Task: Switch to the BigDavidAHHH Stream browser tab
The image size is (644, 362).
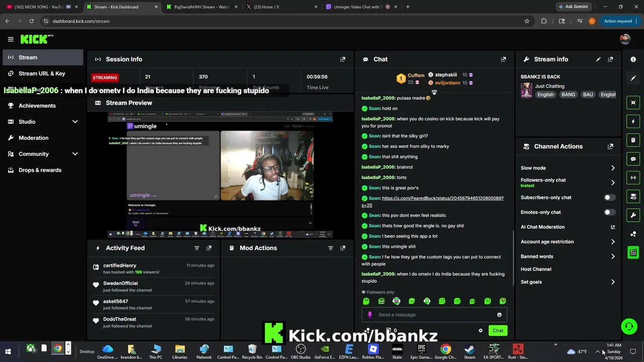Action: 201,7
